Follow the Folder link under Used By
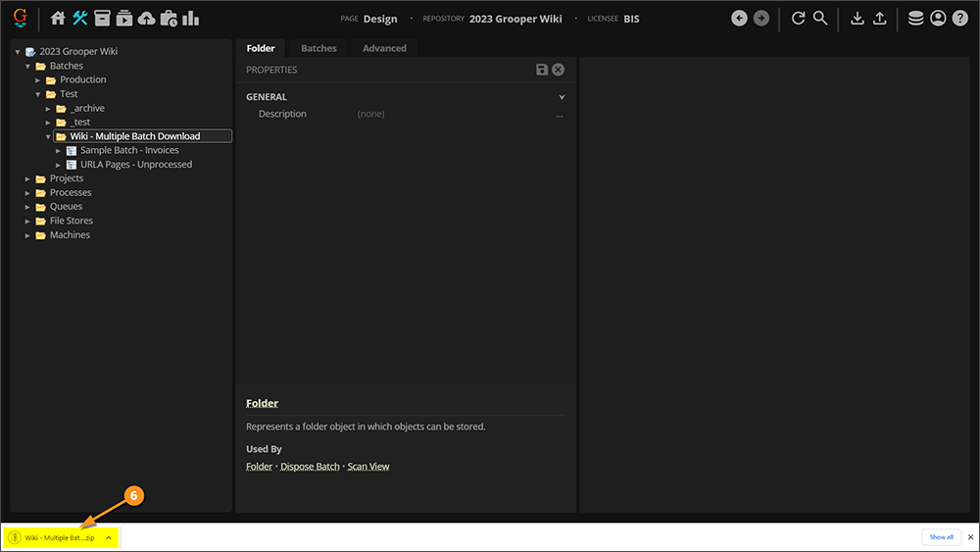 click(x=259, y=467)
